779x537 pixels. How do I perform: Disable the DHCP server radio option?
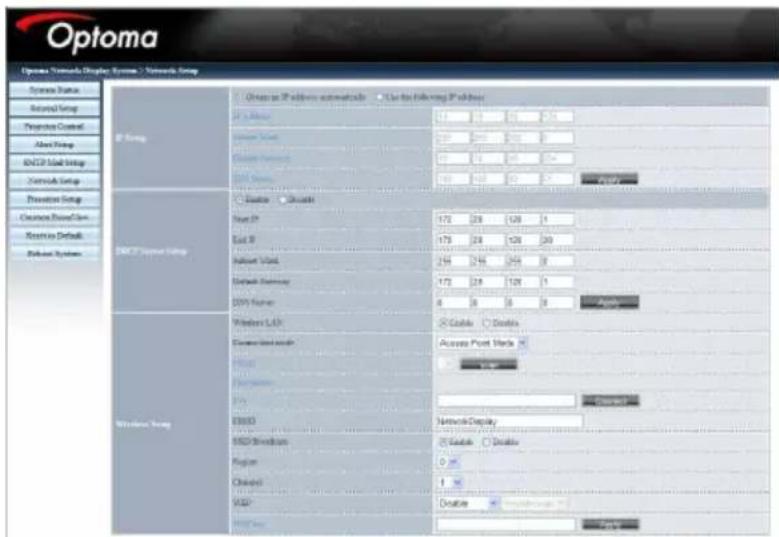283,200
